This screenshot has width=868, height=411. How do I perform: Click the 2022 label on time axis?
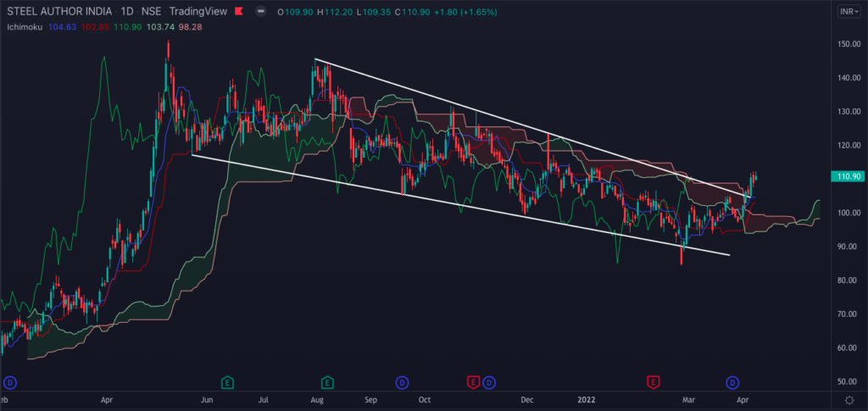click(x=587, y=399)
